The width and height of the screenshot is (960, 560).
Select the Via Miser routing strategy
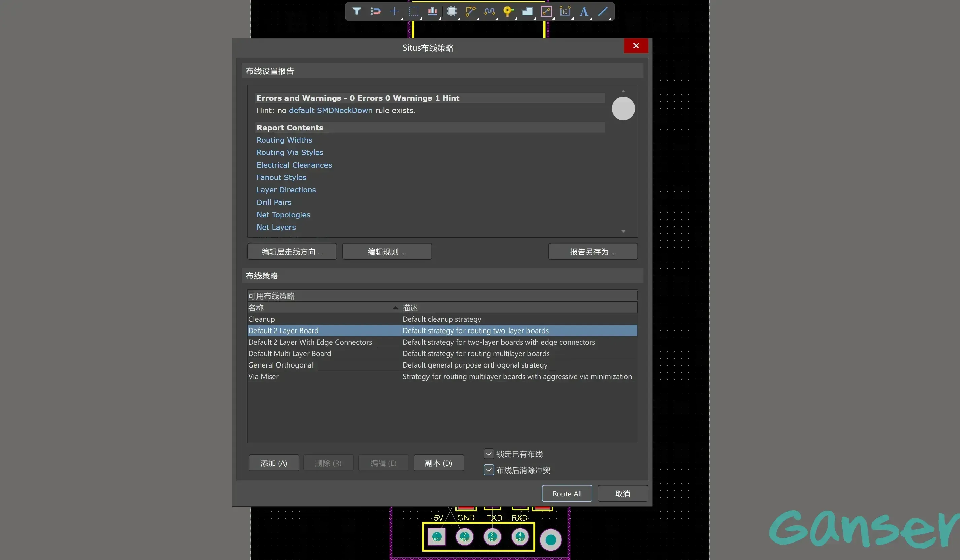click(x=263, y=376)
